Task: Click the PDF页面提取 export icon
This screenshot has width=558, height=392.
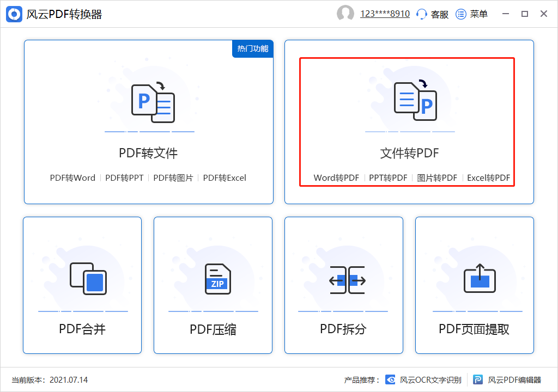Action: pyautogui.click(x=480, y=278)
